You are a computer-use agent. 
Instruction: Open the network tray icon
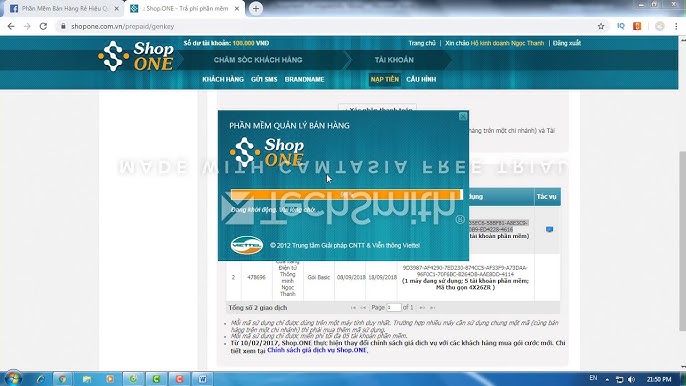[619, 379]
